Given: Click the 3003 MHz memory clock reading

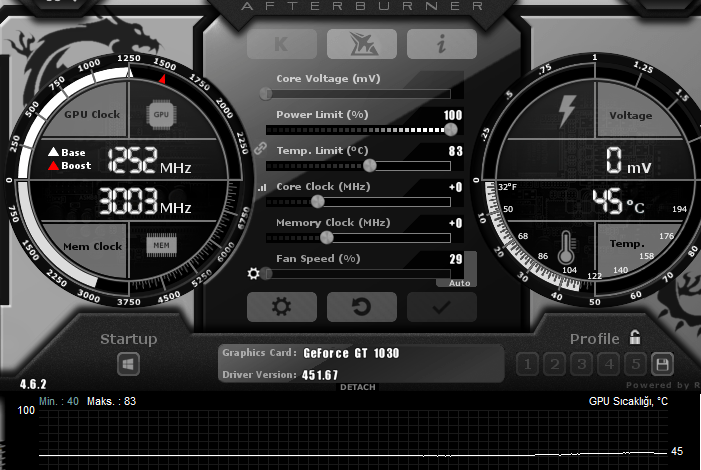Looking at the screenshot, I should click(145, 200).
